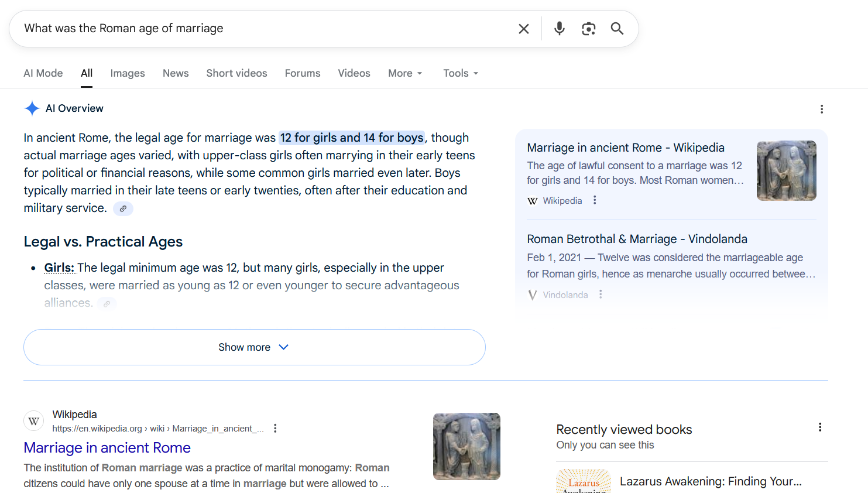Switch to the AI Mode tab
868x493 pixels.
point(43,73)
